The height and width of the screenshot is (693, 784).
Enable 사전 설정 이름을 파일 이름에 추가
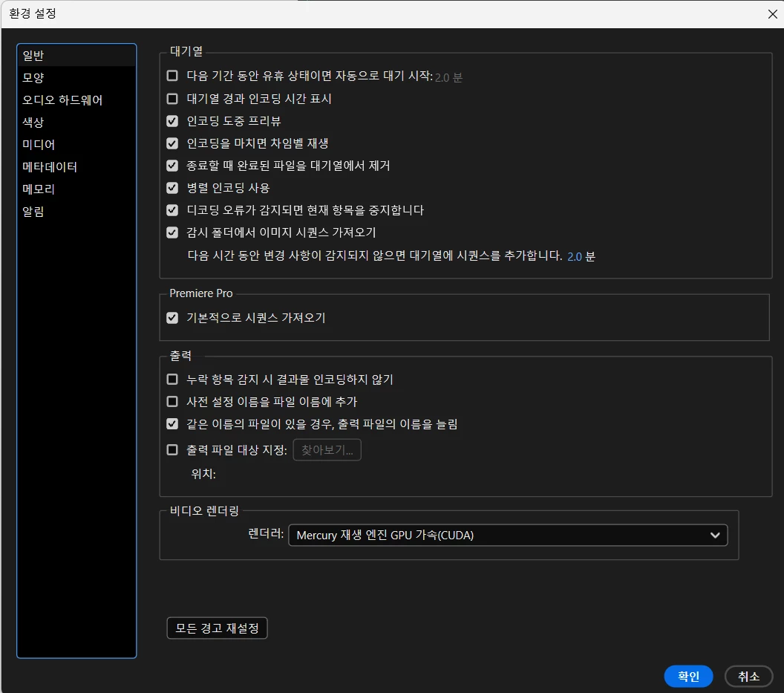click(172, 402)
